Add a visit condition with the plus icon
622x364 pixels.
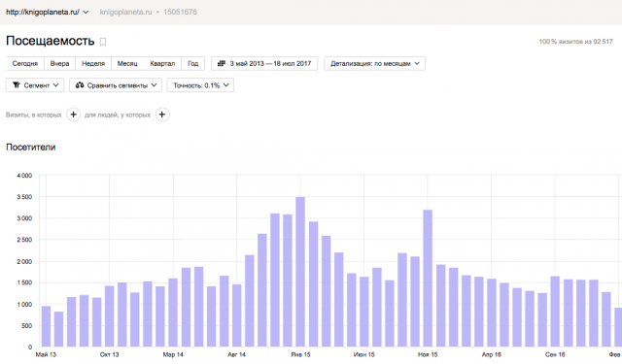pyautogui.click(x=74, y=115)
